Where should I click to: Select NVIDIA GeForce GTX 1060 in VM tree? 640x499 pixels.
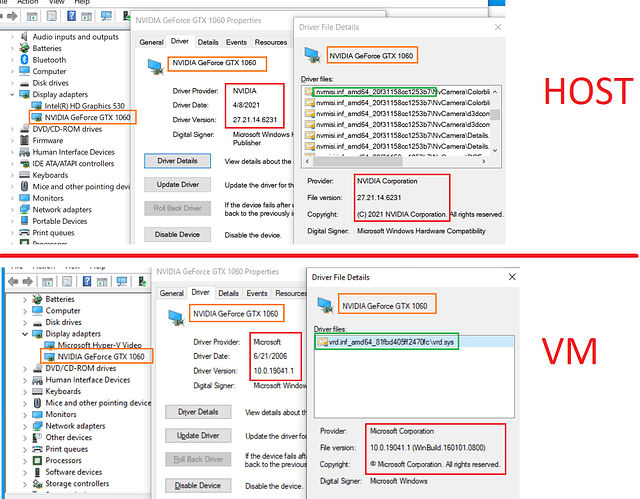click(101, 357)
